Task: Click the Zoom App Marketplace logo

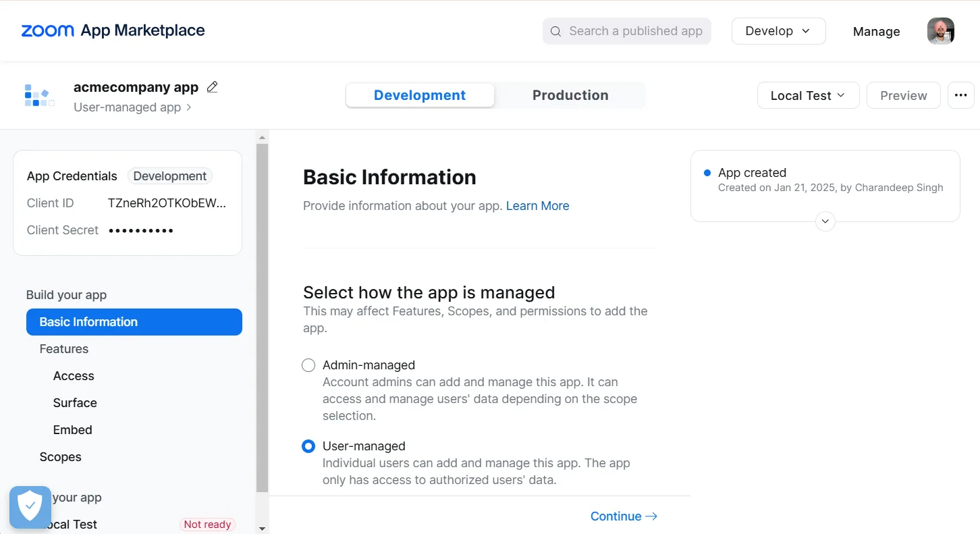Action: (x=113, y=30)
